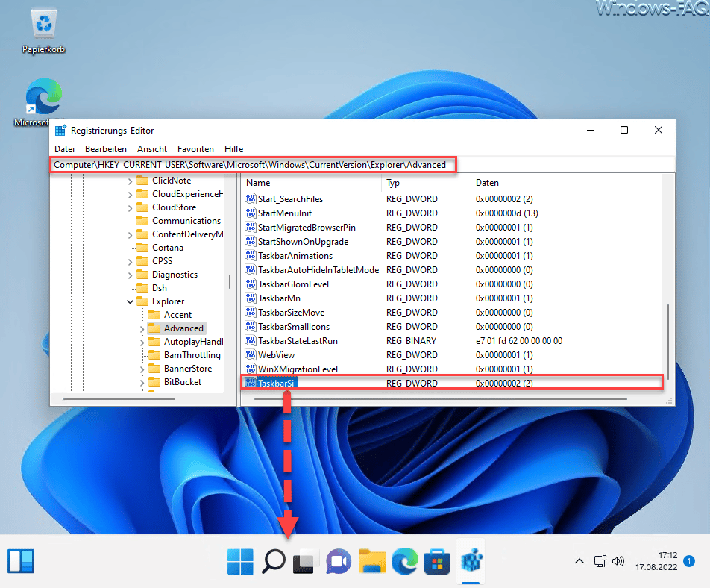Open notification badge showing 1
This screenshot has height=588, width=710.
pyautogui.click(x=689, y=561)
